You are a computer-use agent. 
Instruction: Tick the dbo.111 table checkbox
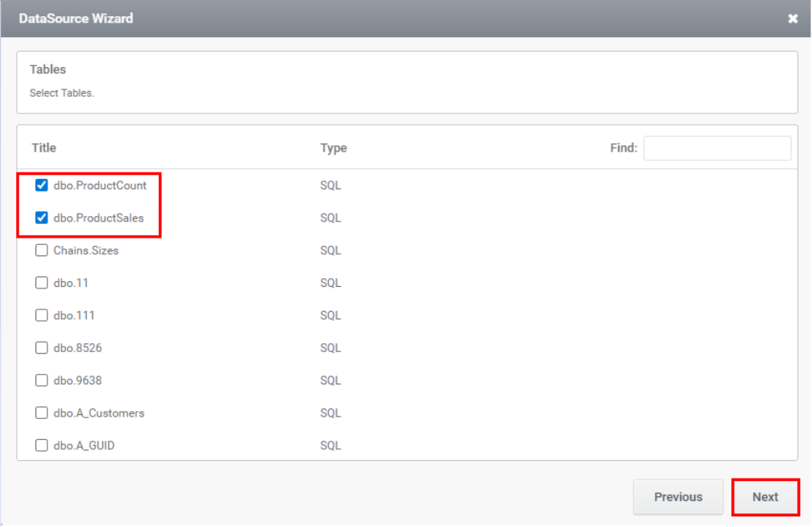(42, 315)
